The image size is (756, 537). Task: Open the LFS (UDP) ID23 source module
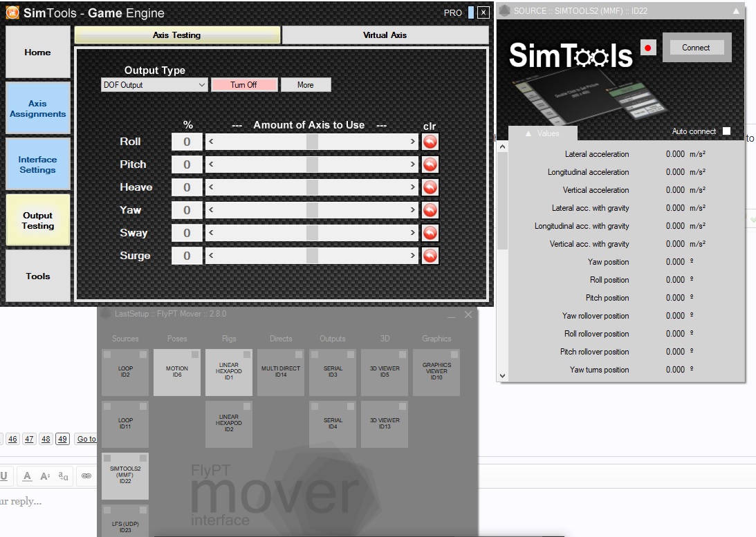125,521
